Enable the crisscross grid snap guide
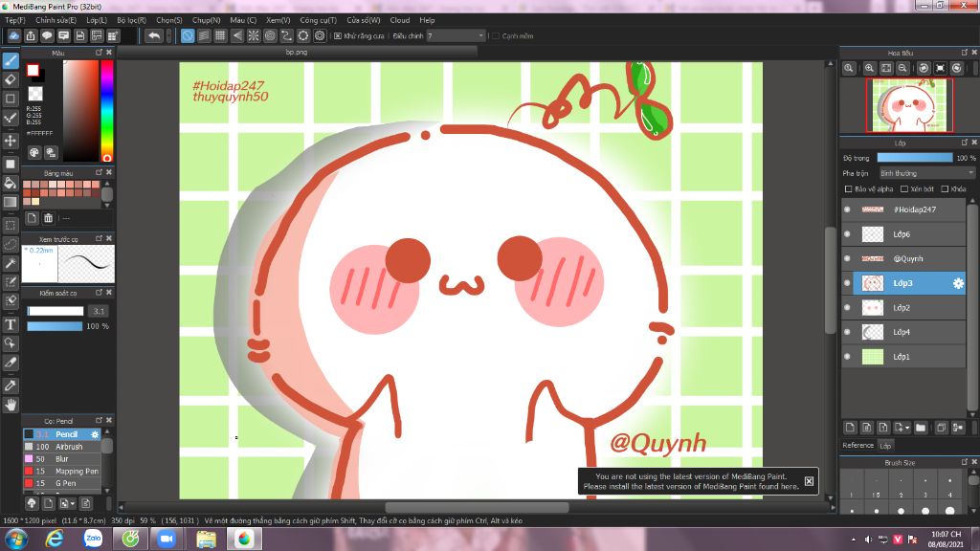The height and width of the screenshot is (551, 980). [220, 36]
